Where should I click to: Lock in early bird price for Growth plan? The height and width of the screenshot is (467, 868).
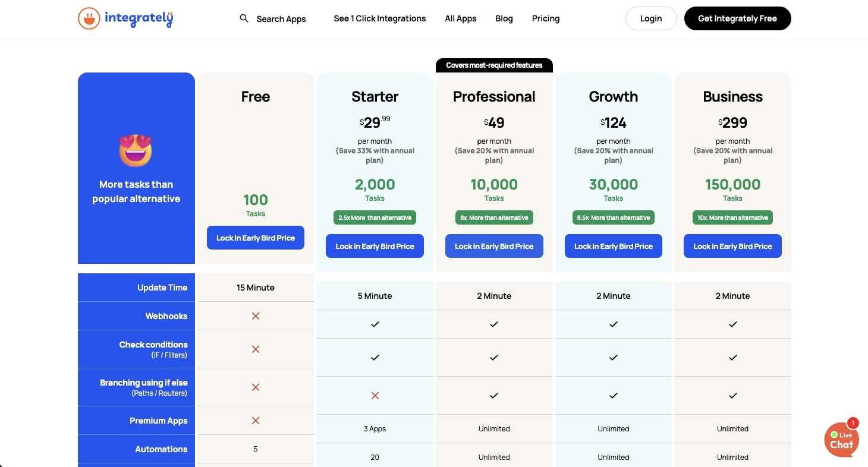click(614, 246)
